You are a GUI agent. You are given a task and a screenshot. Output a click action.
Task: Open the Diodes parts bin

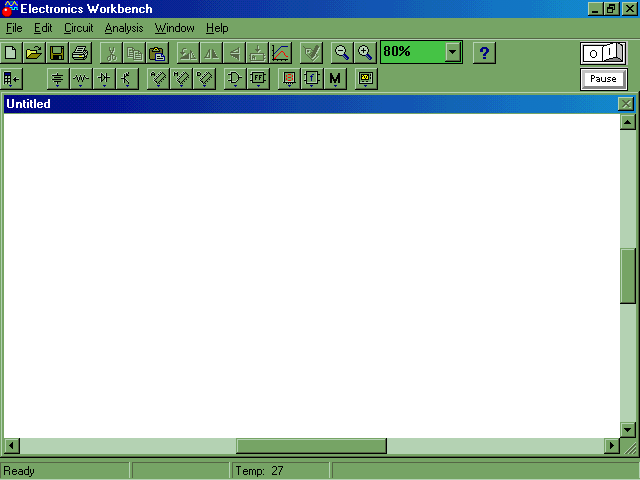click(104, 79)
